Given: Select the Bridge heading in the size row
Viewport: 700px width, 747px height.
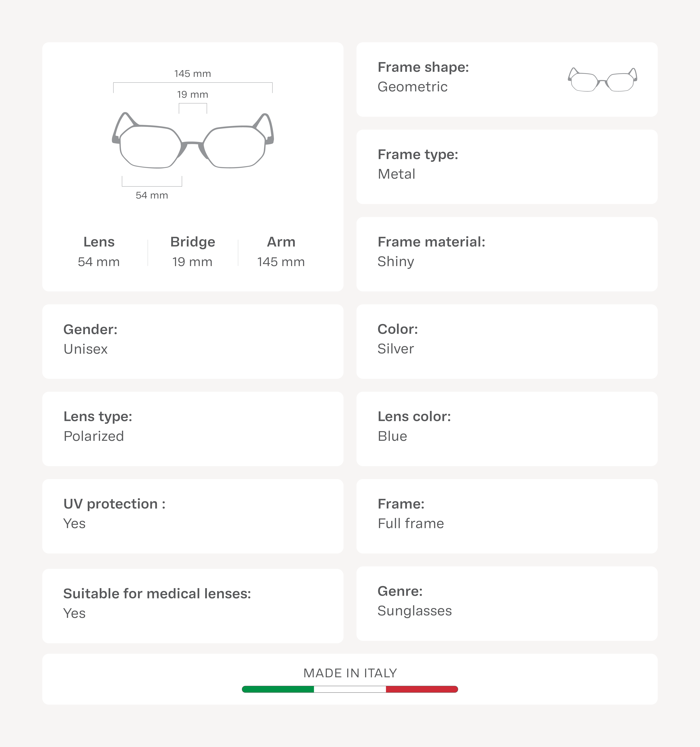Looking at the screenshot, I should point(193,242).
